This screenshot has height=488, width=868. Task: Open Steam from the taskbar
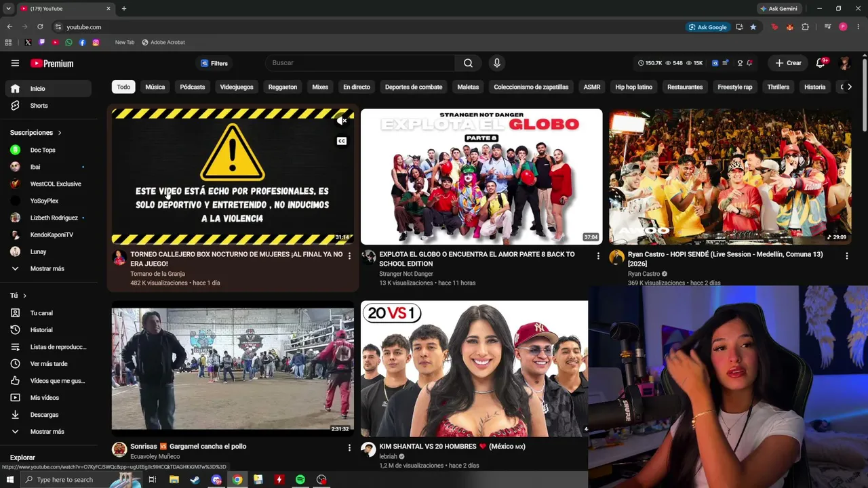pos(195,480)
